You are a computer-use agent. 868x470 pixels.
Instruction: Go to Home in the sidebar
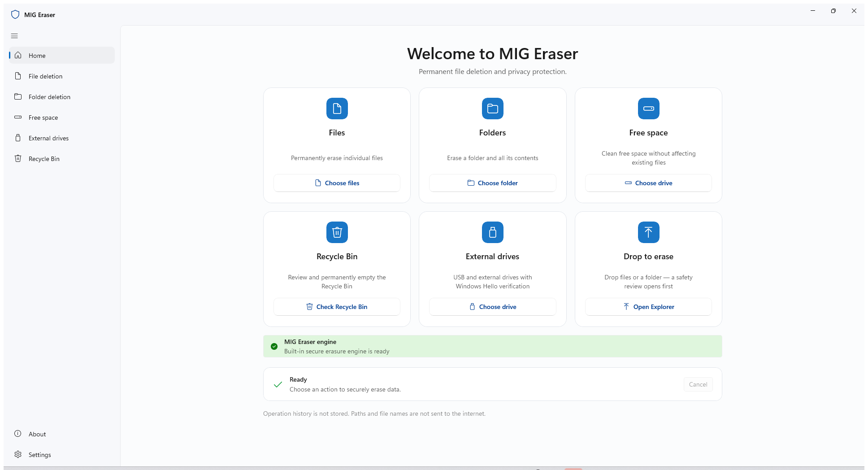62,56
